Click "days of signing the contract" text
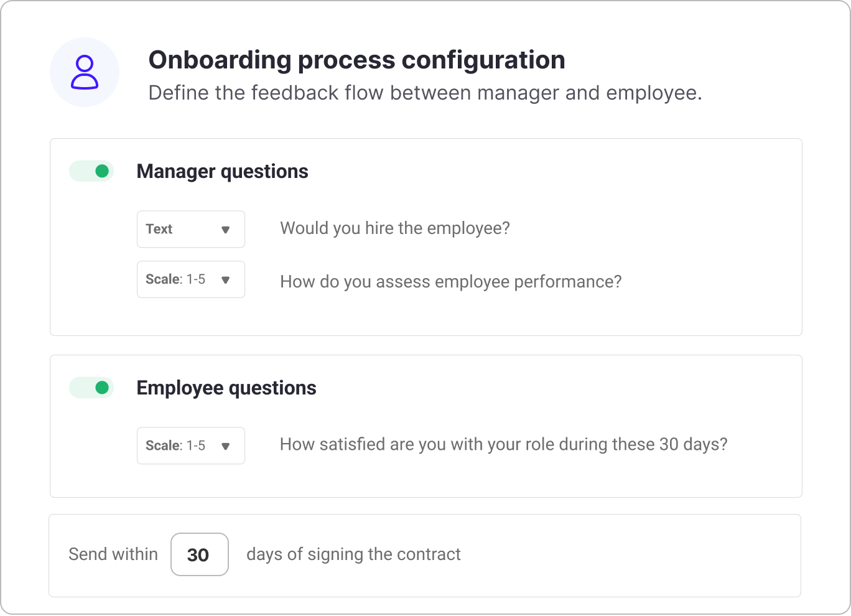 coord(353,554)
